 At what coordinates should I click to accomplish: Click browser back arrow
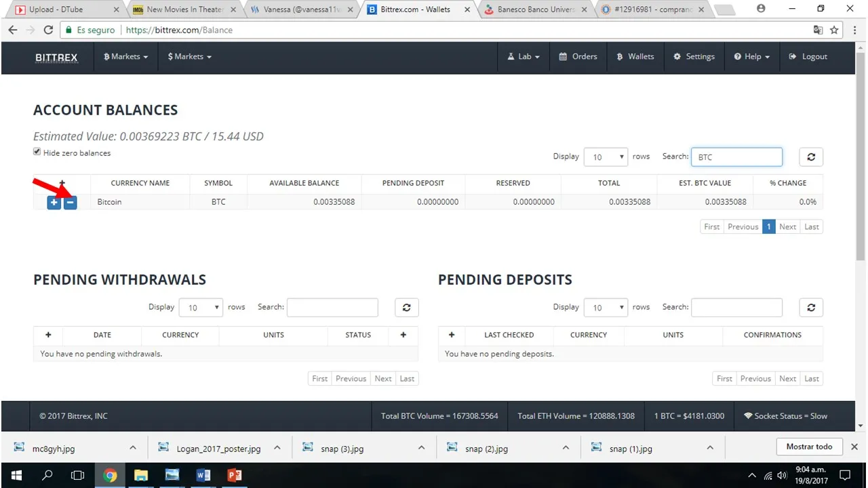pyautogui.click(x=12, y=30)
